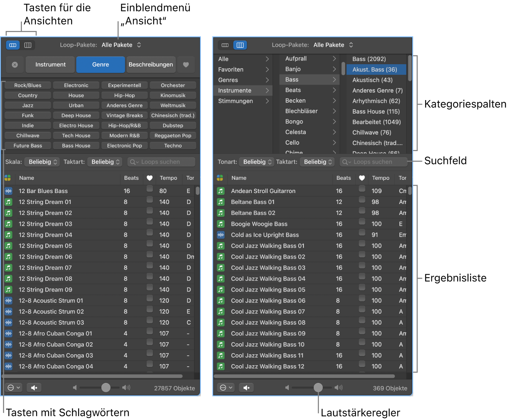Click the loop type filter icon in left header
Image resolution: width=510 pixels, height=420 pixels.
pyautogui.click(x=8, y=178)
